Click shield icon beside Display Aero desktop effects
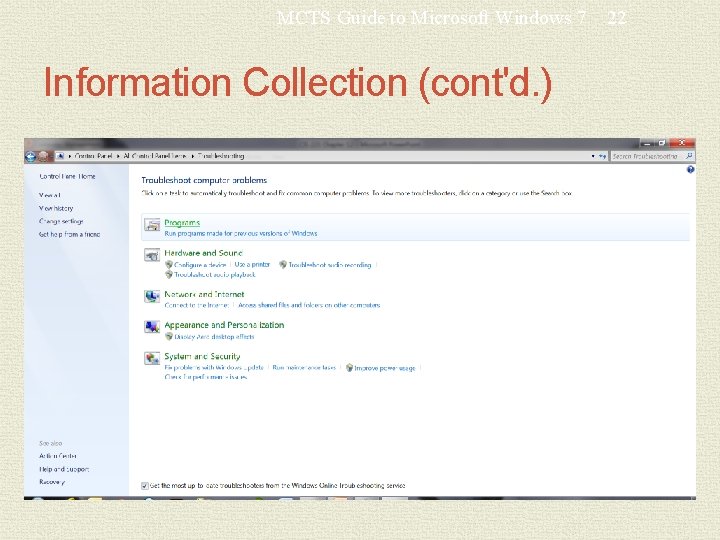This screenshot has height=540, width=720. [169, 337]
